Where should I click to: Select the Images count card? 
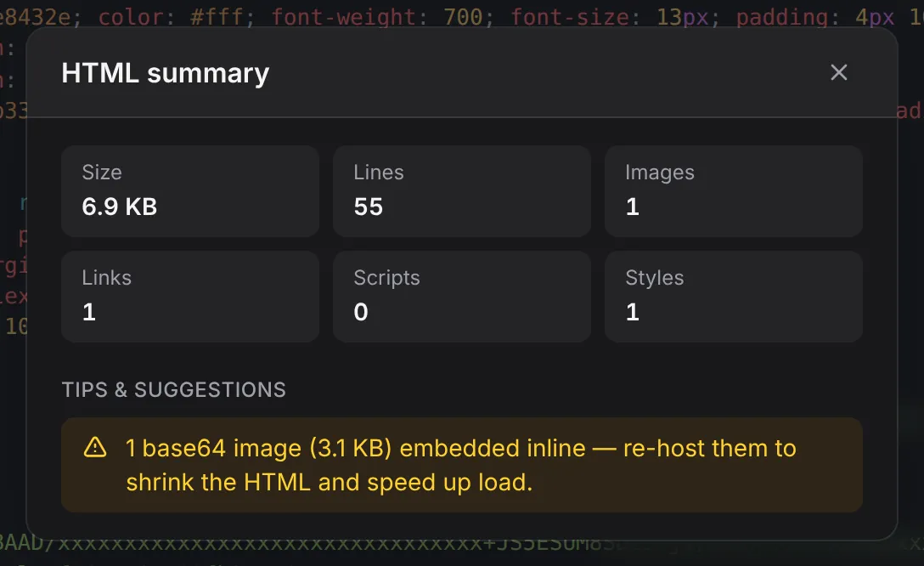pos(734,191)
